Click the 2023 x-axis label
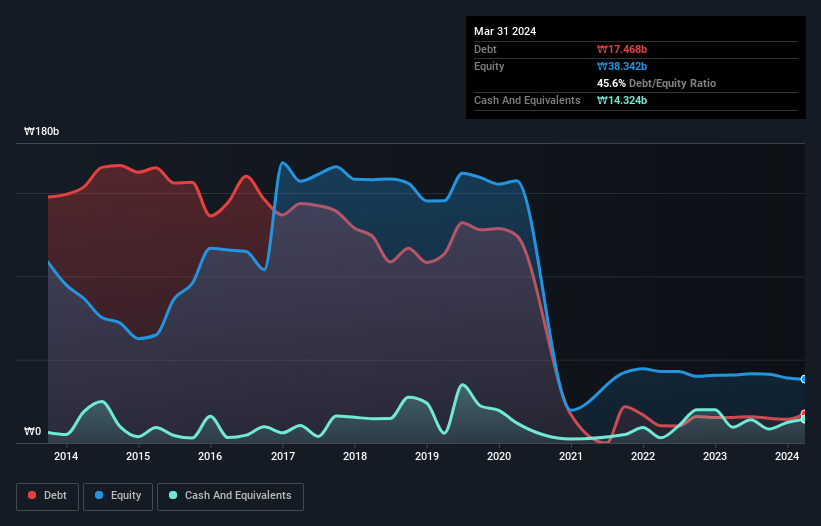The width and height of the screenshot is (821, 526). tap(715, 456)
